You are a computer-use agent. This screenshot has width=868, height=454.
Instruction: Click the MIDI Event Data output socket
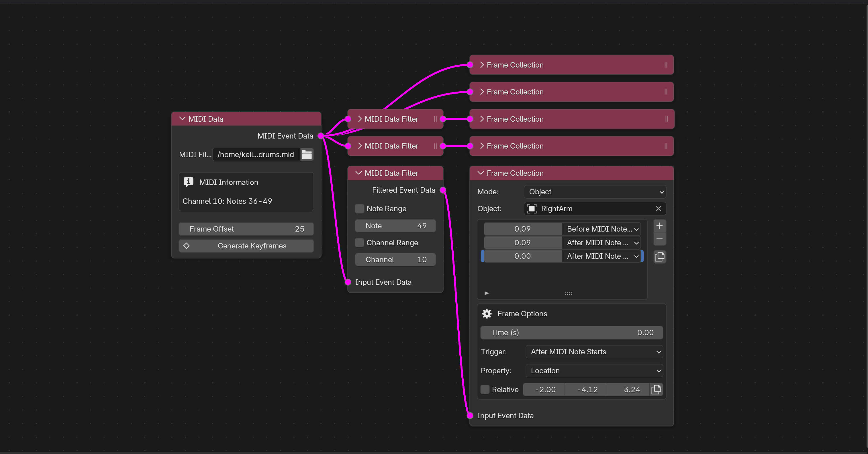(x=321, y=136)
